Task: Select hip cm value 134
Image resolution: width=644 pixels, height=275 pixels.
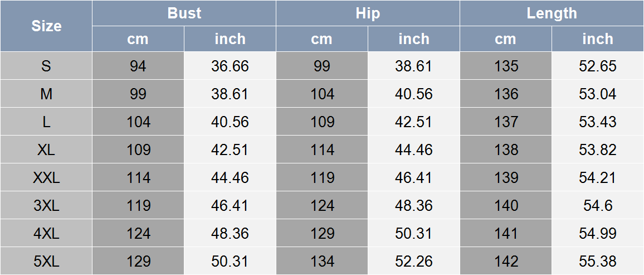Action: pyautogui.click(x=322, y=261)
